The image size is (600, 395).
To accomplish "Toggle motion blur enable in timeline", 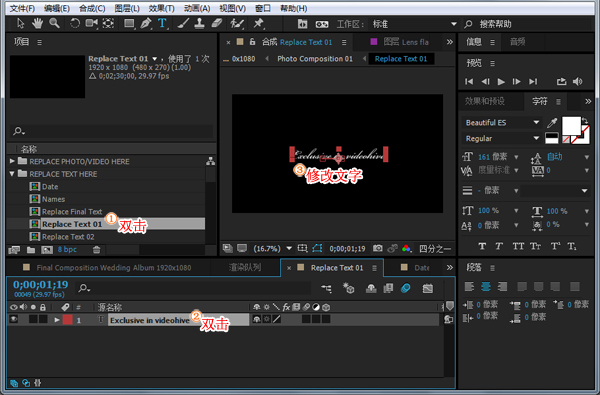I will [x=405, y=288].
